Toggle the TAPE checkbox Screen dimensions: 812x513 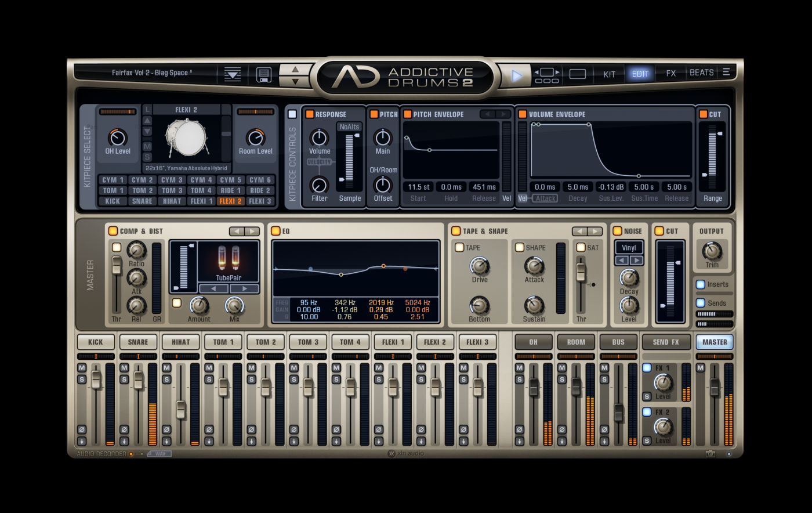coord(459,247)
